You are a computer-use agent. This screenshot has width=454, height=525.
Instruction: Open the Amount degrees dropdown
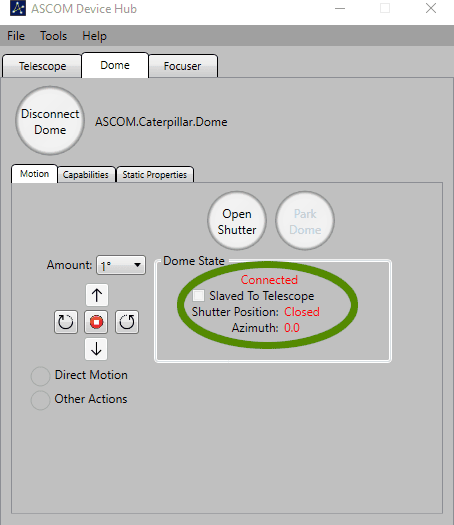(x=121, y=265)
